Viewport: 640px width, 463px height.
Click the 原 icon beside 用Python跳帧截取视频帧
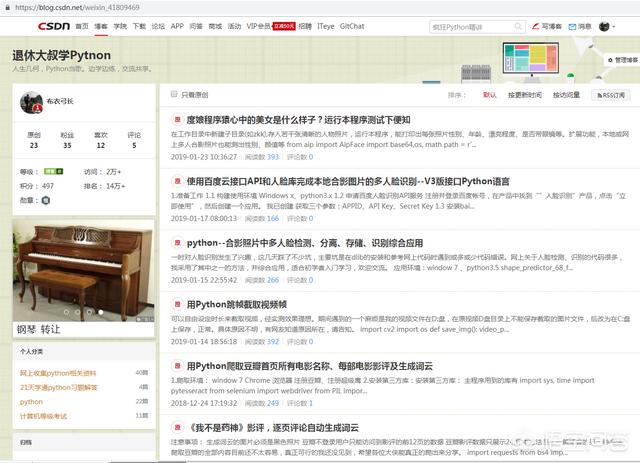pos(177,304)
